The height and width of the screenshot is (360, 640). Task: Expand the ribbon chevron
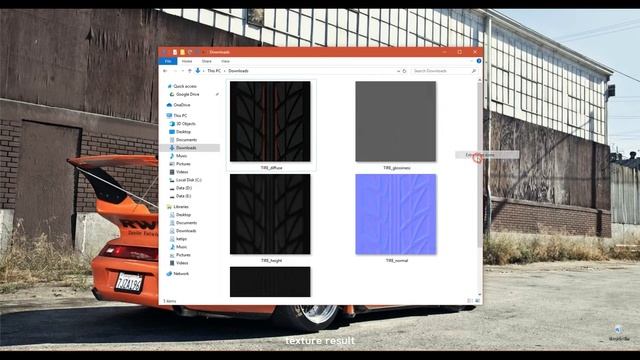click(x=472, y=61)
